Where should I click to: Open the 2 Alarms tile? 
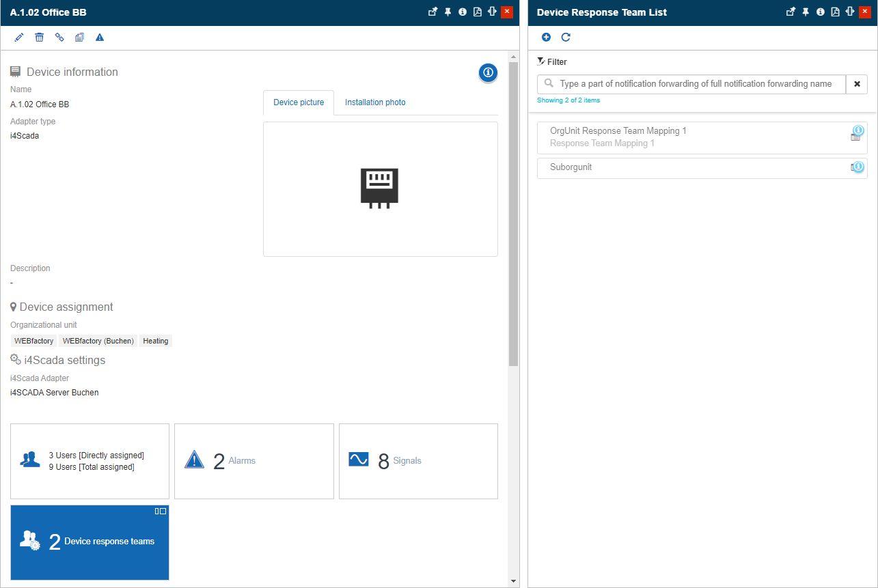click(254, 461)
